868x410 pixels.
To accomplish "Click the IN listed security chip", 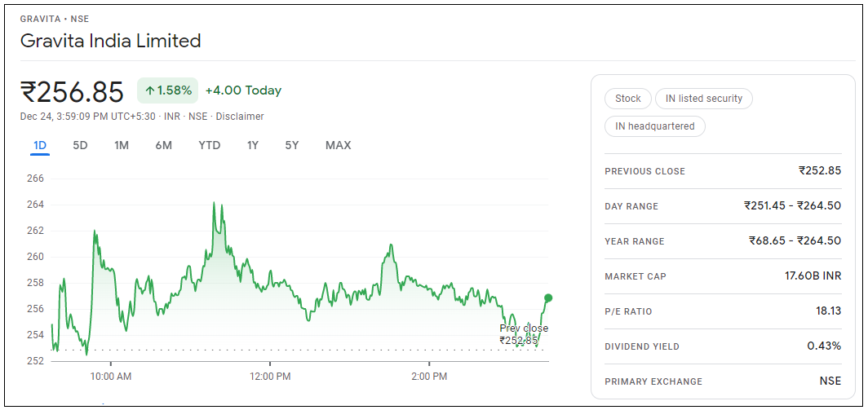I will 703,99.
